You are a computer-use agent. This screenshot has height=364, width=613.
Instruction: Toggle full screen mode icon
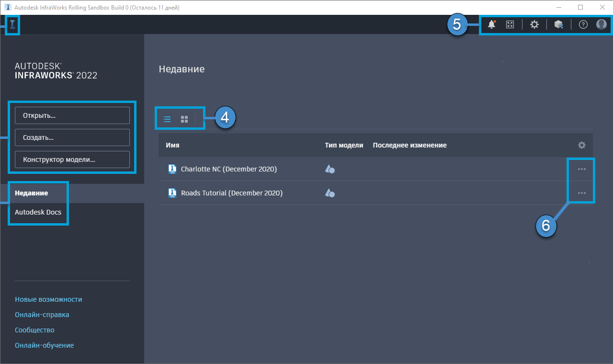coord(510,24)
